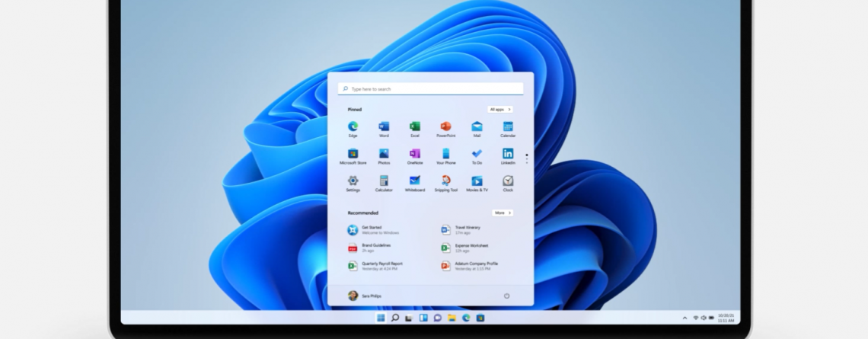Open the Snipping Tool app
This screenshot has width=868, height=339.
pos(445,181)
